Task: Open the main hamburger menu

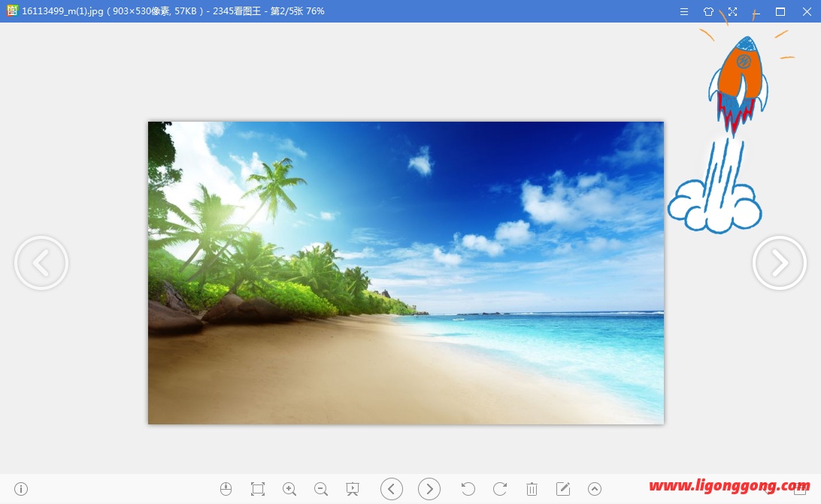Action: click(684, 12)
